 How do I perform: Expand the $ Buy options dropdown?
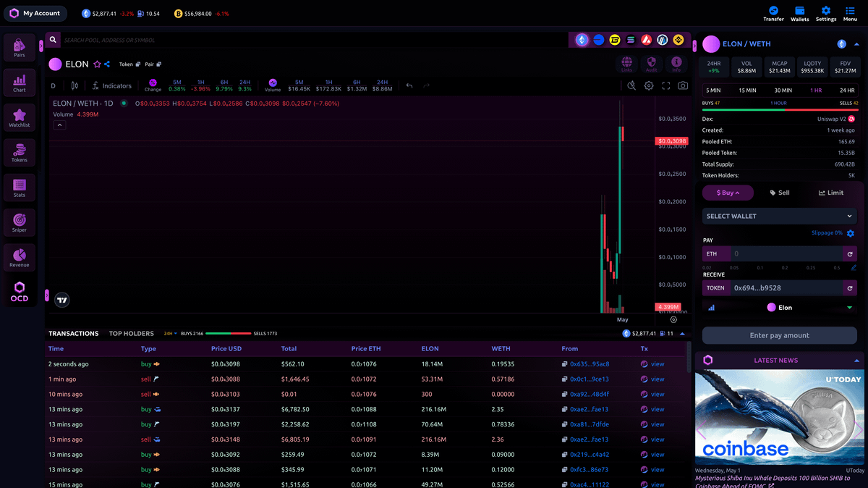tap(728, 193)
